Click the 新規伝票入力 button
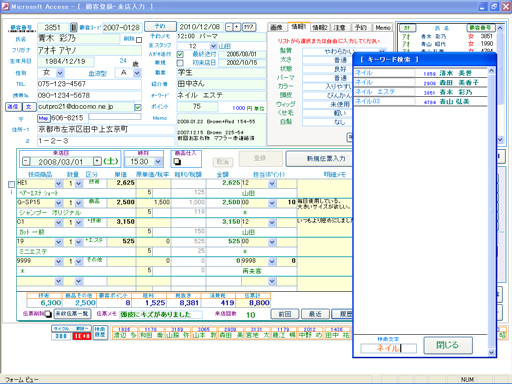 tap(319, 159)
